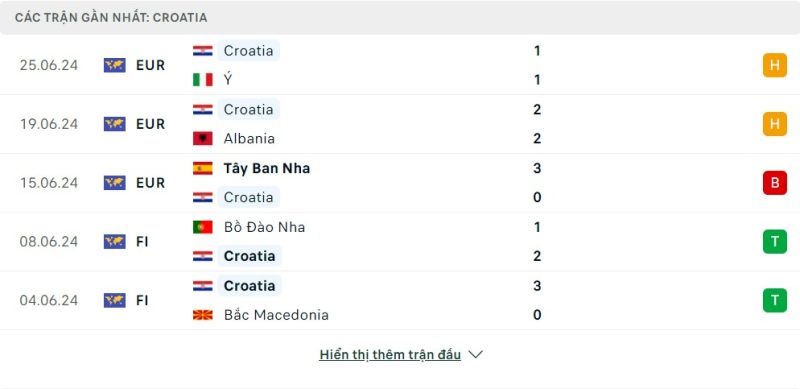Click the green T badge for Bắc Macedonia match
The image size is (800, 389).
click(774, 300)
